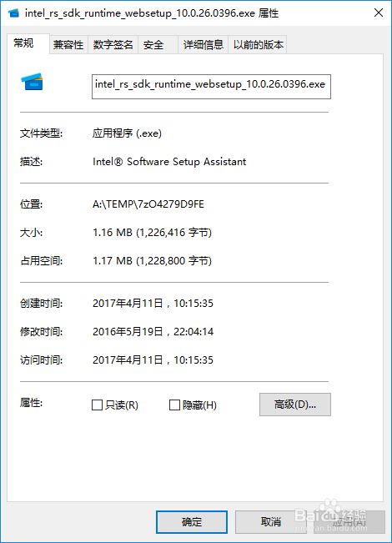Viewport: 392px width, 543px height.
Task: Open the 数字签名 tab
Action: (113, 45)
